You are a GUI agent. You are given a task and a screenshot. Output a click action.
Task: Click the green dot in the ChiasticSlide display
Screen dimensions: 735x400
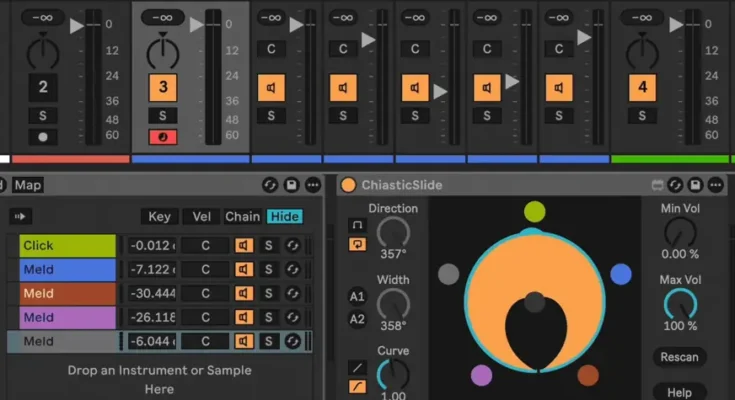[534, 211]
